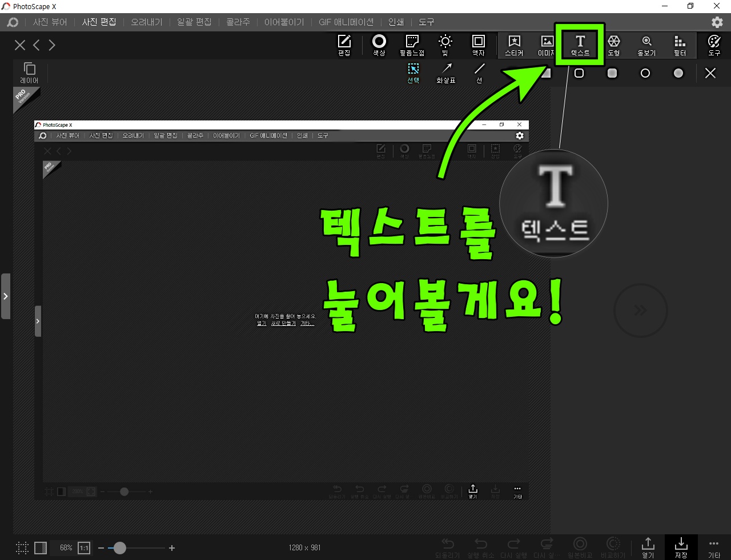Pick the filled rounded rectangle shape
The image size is (731, 560).
point(612,73)
